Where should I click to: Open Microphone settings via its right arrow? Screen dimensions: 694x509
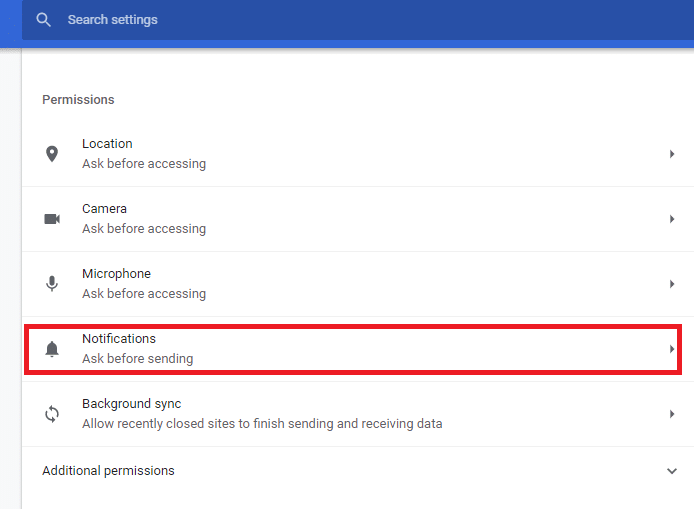(x=672, y=284)
